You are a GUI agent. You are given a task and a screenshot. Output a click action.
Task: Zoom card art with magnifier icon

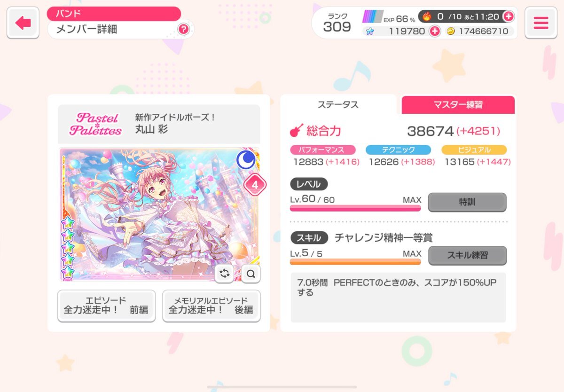[251, 274]
